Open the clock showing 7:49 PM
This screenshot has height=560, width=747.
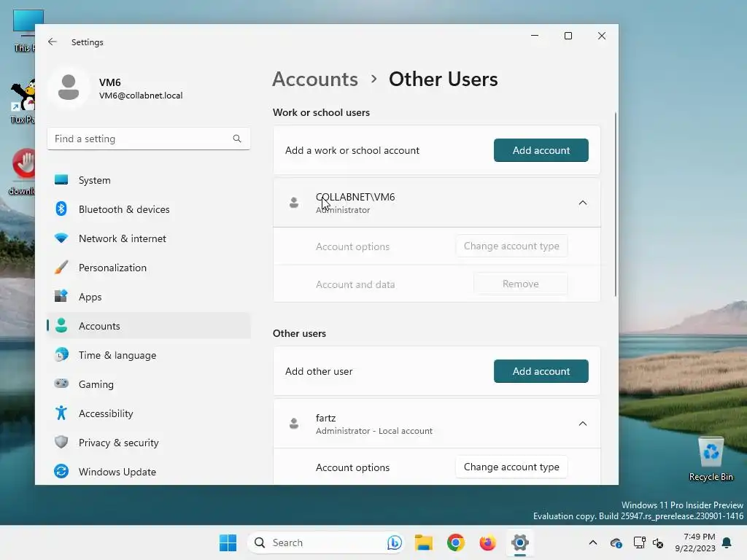(695, 542)
